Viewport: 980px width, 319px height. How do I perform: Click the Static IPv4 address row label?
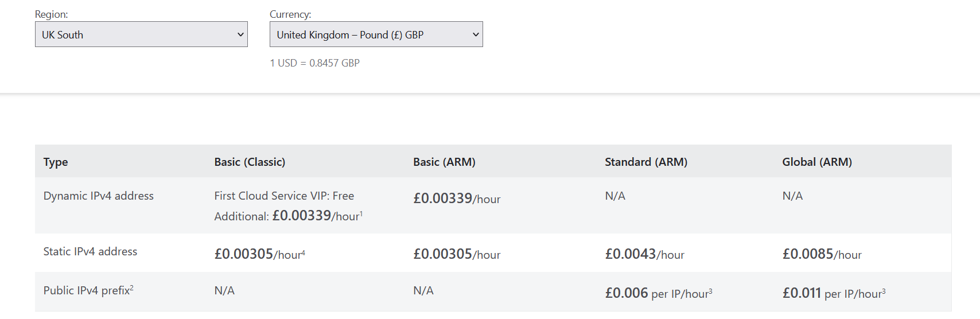90,252
